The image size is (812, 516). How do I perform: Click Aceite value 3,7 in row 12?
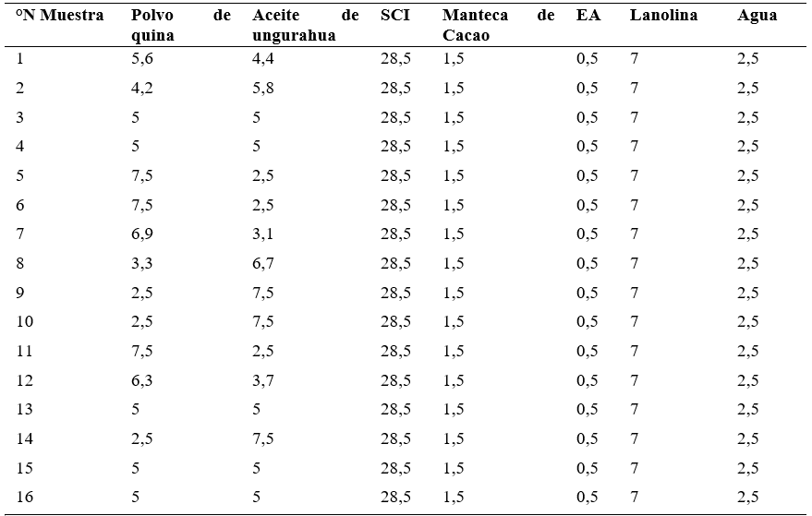tap(263, 380)
